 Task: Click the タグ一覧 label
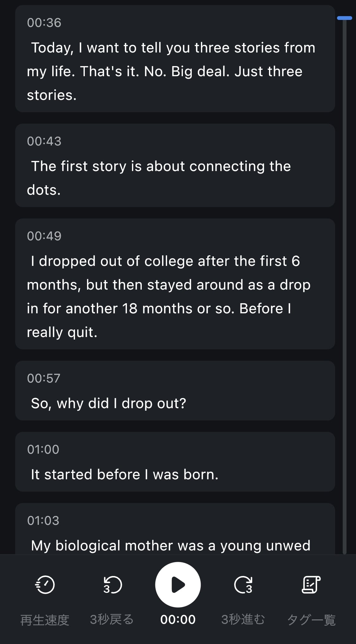pyautogui.click(x=311, y=620)
